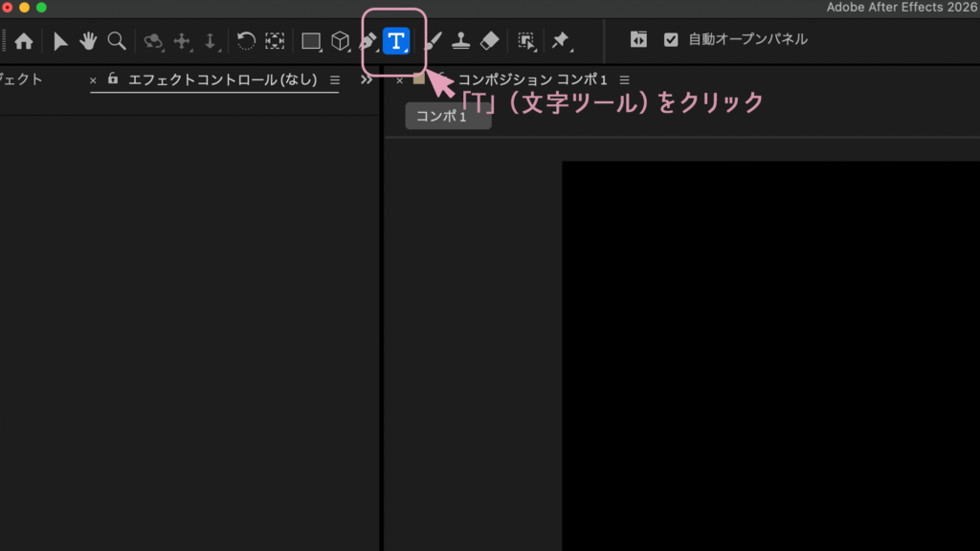Image resolution: width=980 pixels, height=551 pixels.
Task: Click the macOS green fullscreen button
Action: (41, 8)
